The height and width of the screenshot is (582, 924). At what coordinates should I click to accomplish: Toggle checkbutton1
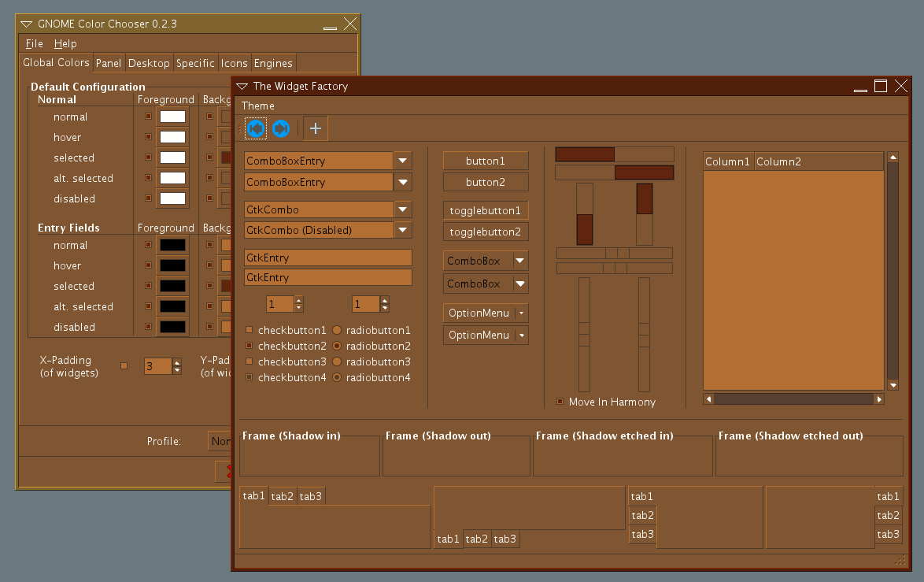(x=249, y=330)
